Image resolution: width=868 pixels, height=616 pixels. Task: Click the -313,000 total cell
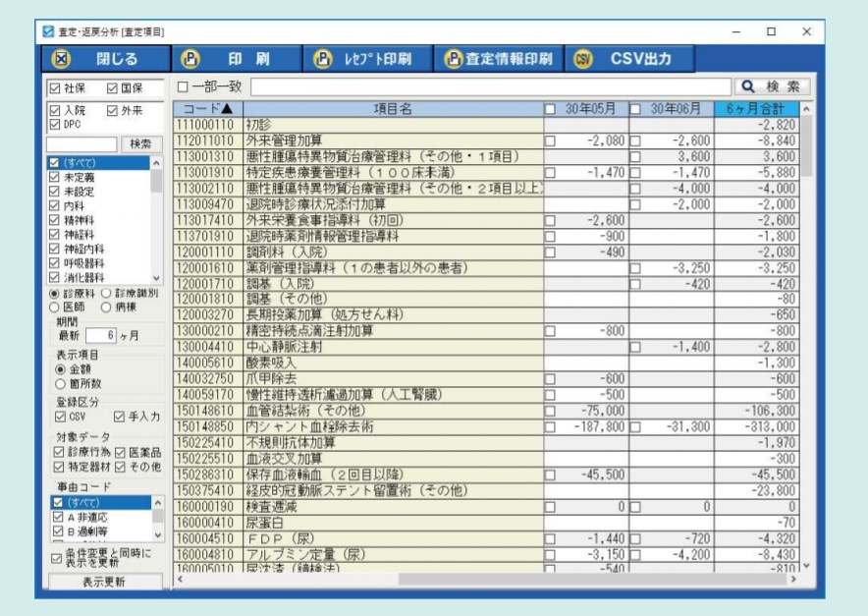[x=756, y=426]
